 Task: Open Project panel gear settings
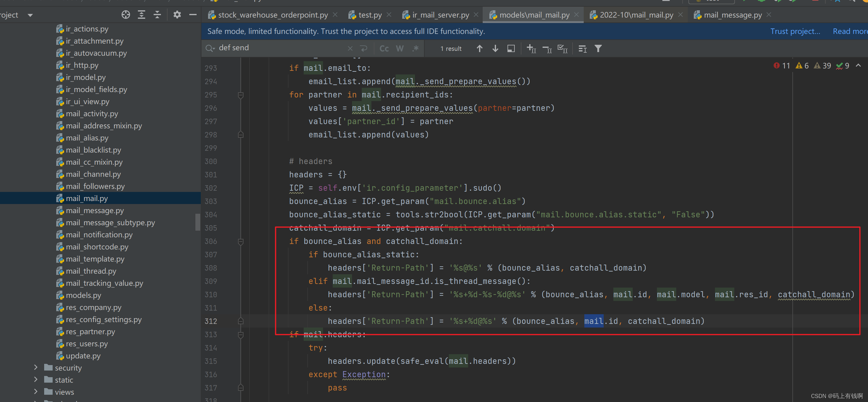click(177, 15)
